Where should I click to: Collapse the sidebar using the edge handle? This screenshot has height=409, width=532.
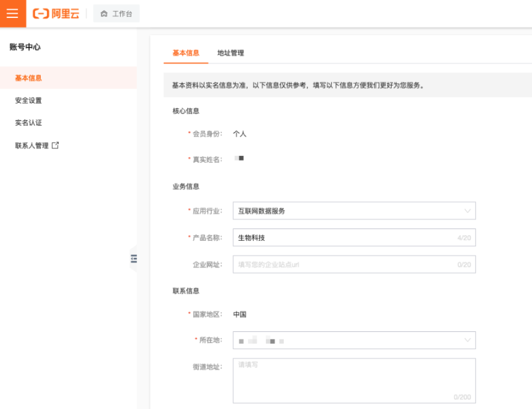(134, 259)
